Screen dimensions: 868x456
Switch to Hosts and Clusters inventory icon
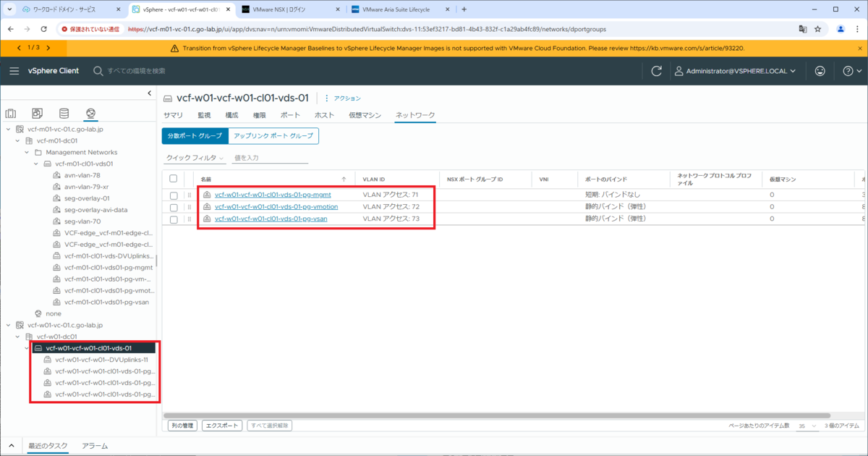(11, 114)
